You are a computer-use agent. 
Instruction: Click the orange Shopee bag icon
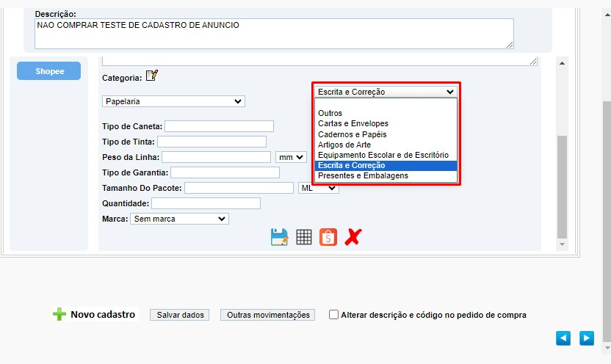point(328,237)
